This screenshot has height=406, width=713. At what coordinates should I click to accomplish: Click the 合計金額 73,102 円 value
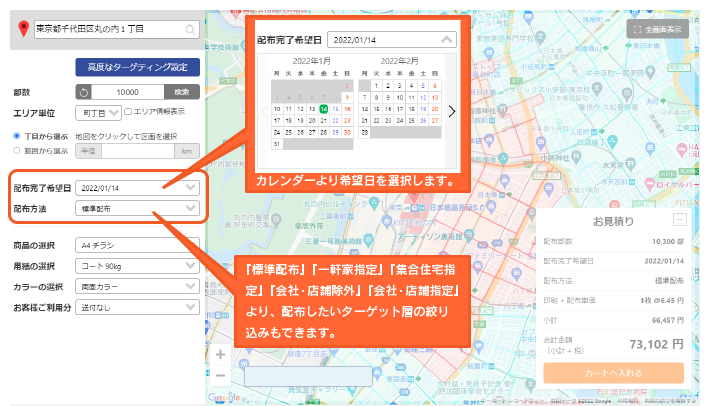point(656,345)
